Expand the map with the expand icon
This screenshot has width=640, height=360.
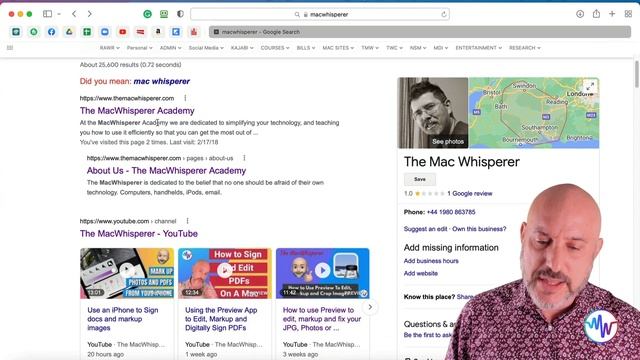[590, 87]
